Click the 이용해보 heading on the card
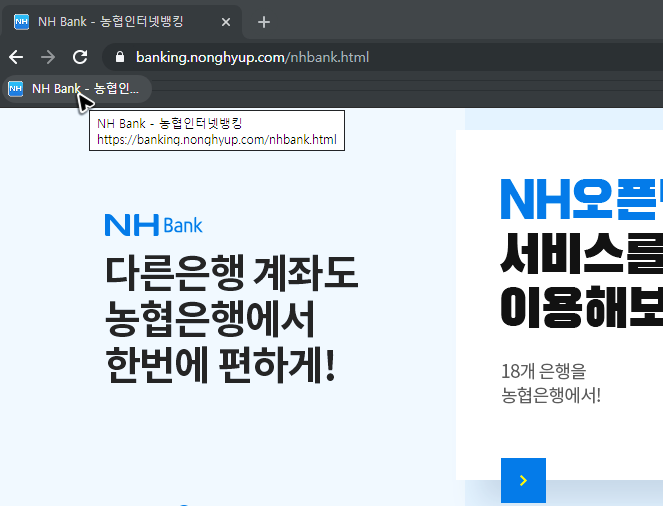 coord(582,306)
